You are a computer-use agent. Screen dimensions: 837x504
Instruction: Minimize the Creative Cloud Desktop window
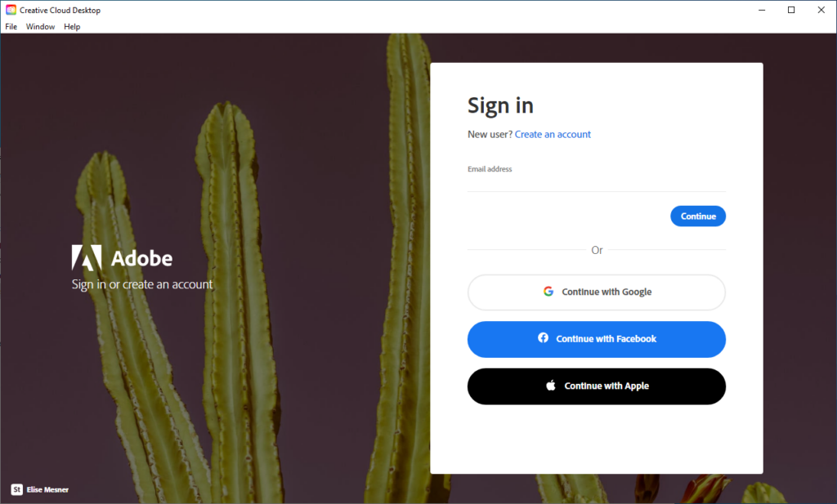(x=762, y=10)
